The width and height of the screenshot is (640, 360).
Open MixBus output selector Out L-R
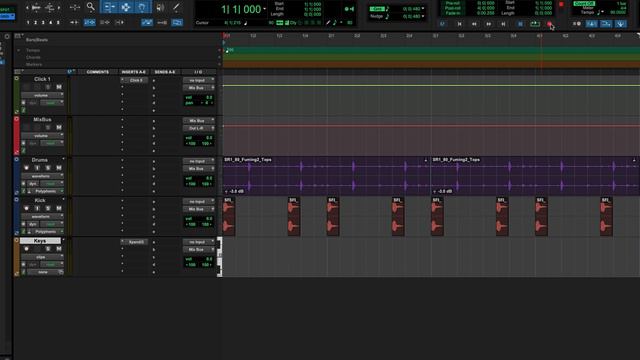(198, 128)
